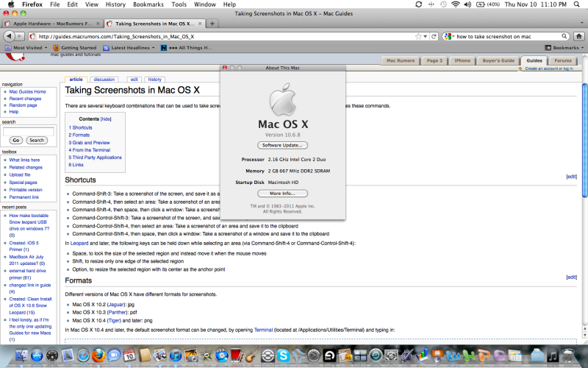The image size is (588, 368).
Task: Open the History menu
Action: (x=115, y=4)
